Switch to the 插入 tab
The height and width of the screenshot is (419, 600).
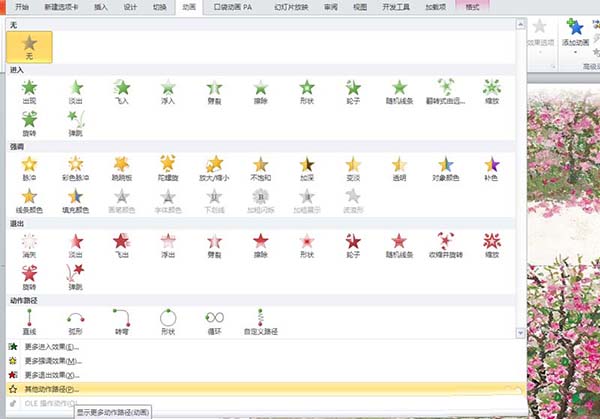click(x=101, y=7)
